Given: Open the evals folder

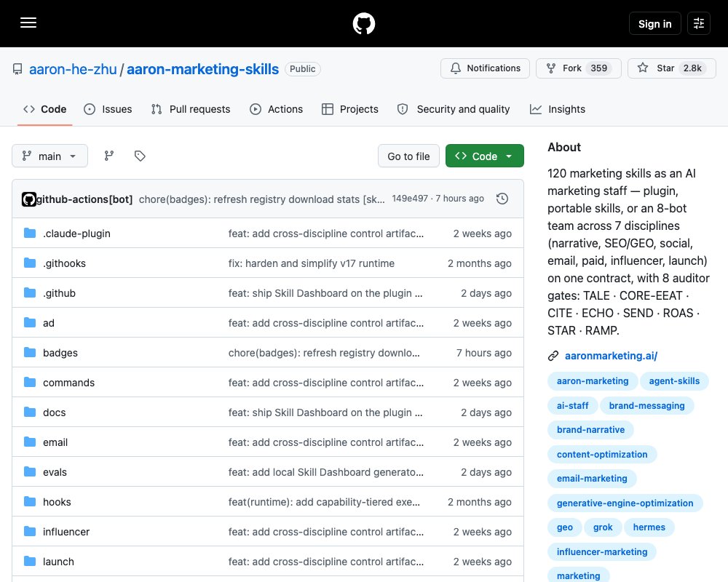Looking at the screenshot, I should 55,472.
